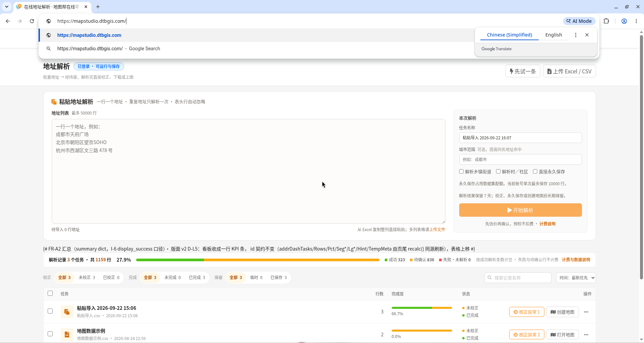Enable 解析村／社区 checkbox
644x343 pixels.
pos(498,171)
